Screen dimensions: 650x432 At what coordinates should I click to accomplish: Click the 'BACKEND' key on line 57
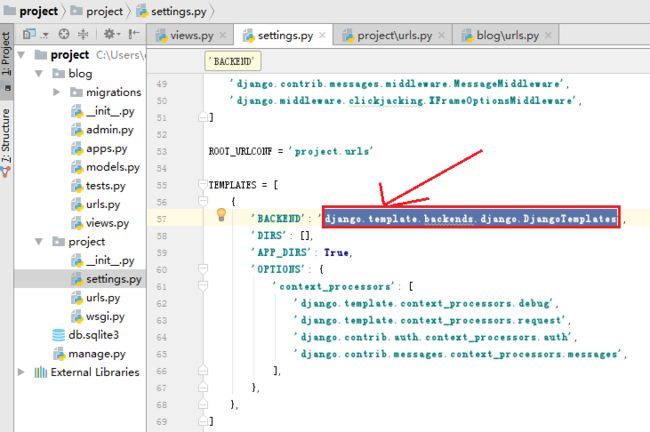[278, 218]
